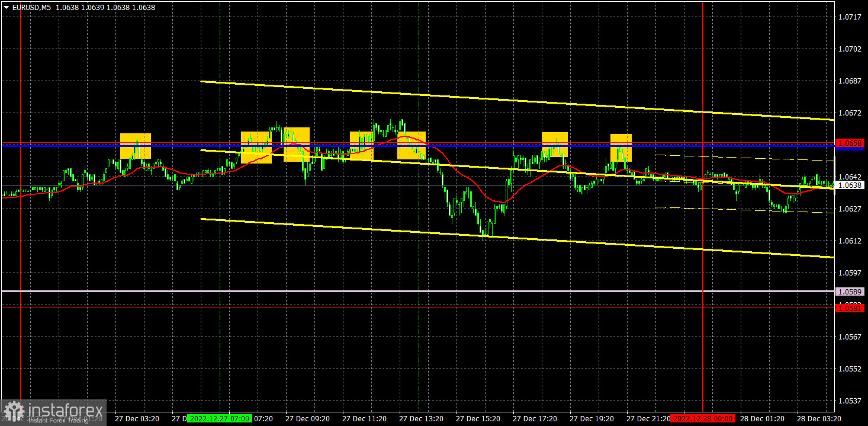The image size is (868, 426).
Task: Click the 27 Dec 03:20 time label
Action: pos(137,418)
